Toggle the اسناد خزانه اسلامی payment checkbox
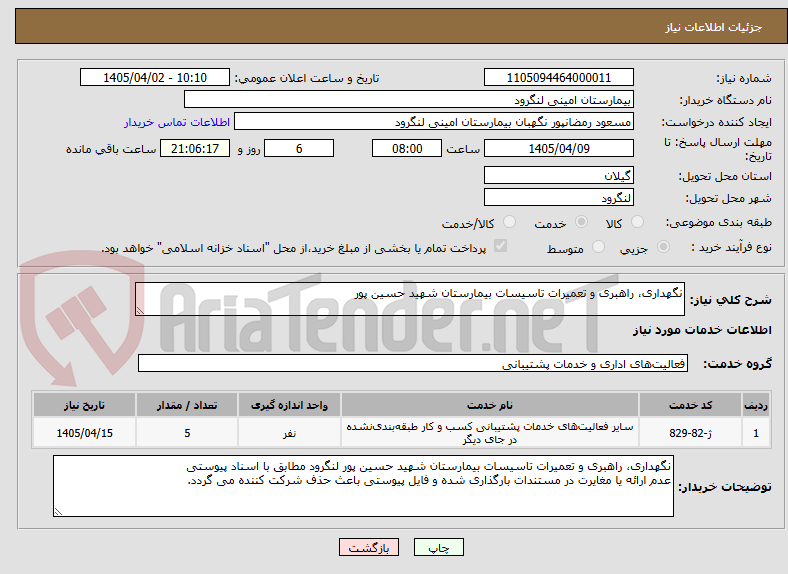The width and height of the screenshot is (788, 574). pos(501,246)
